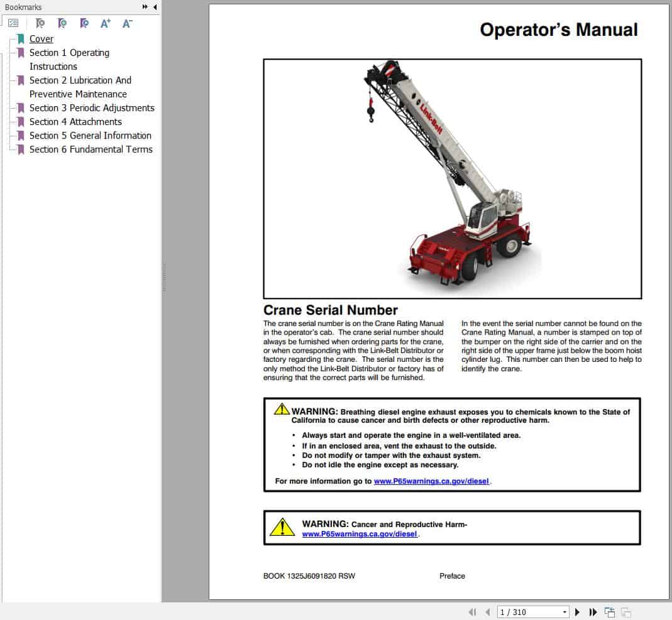This screenshot has height=620, width=672.
Task: Decrease bookmark text size with A- icon
Action: tap(127, 23)
